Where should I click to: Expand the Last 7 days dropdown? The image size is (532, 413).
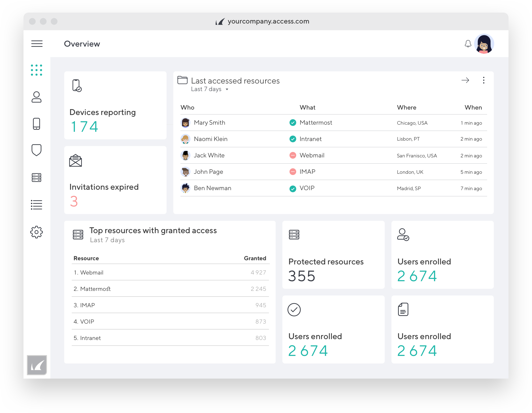coord(210,89)
